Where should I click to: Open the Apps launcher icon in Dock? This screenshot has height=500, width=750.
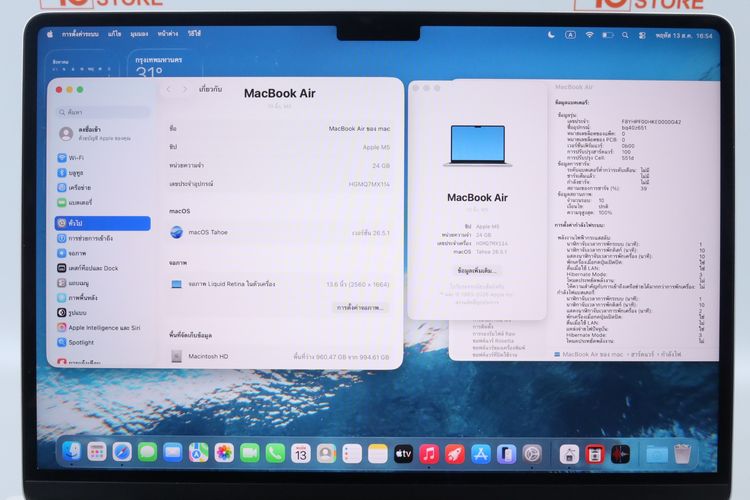(x=97, y=452)
